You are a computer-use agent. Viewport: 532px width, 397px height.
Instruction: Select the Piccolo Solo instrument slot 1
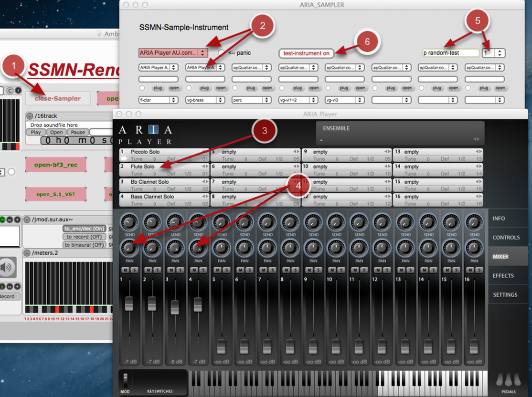(164, 155)
